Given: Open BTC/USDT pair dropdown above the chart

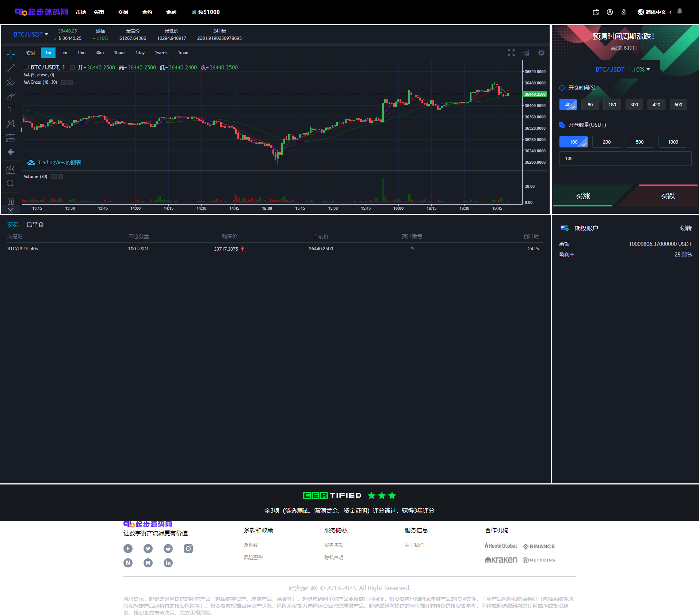Looking at the screenshot, I should click(31, 34).
